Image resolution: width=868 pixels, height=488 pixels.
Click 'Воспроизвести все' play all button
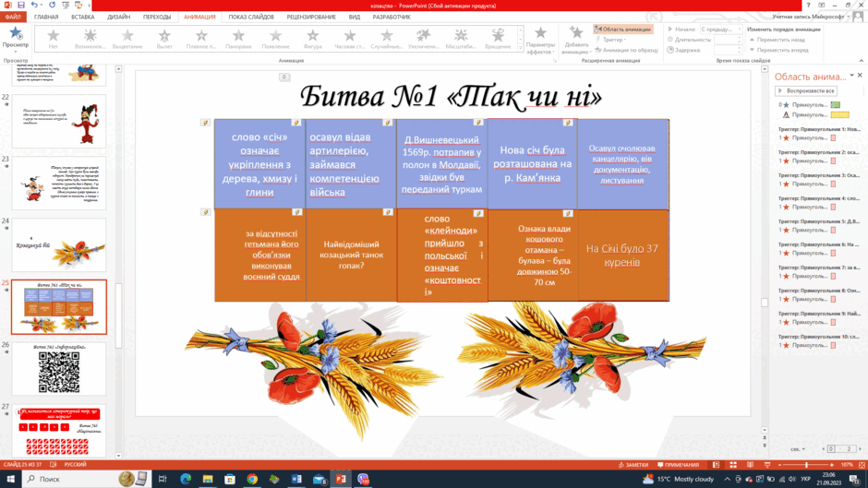point(806,90)
